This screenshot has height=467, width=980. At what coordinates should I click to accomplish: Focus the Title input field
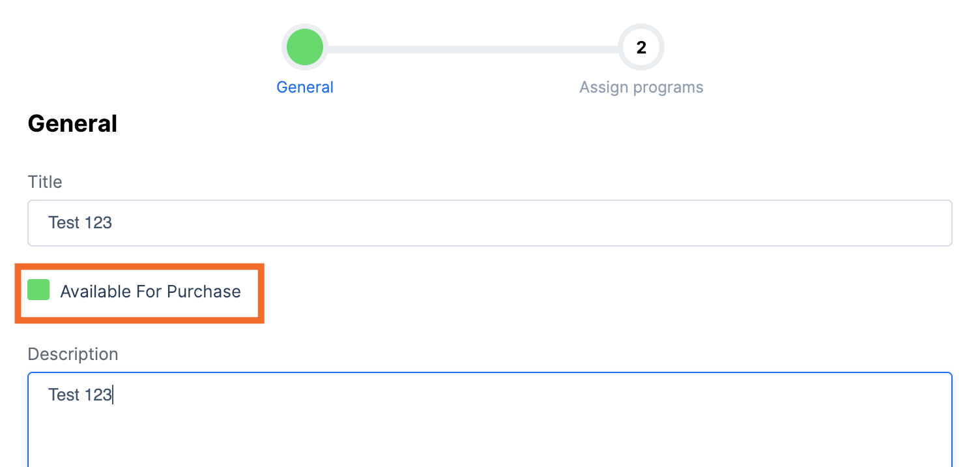(489, 223)
